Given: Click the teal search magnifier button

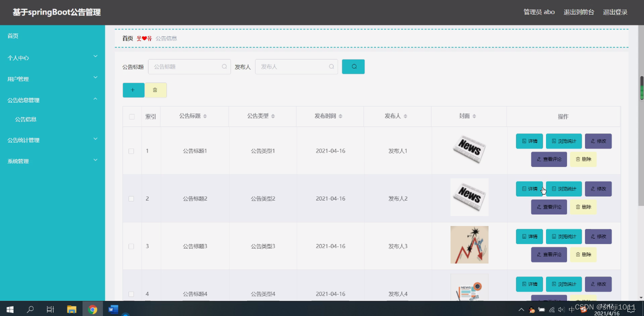Looking at the screenshot, I should click(x=353, y=66).
